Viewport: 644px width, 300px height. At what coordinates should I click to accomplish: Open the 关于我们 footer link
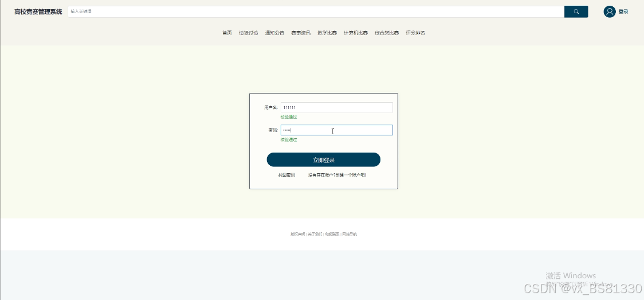click(315, 234)
